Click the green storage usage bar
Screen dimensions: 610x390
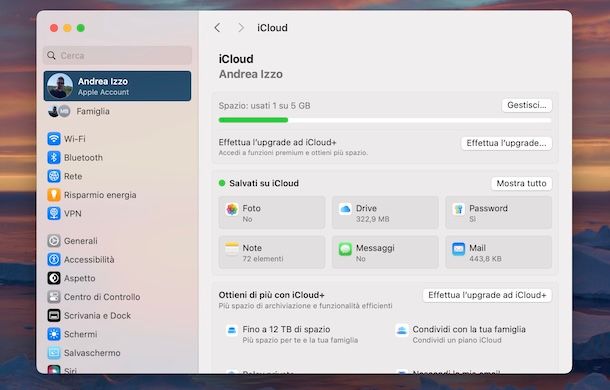click(253, 120)
